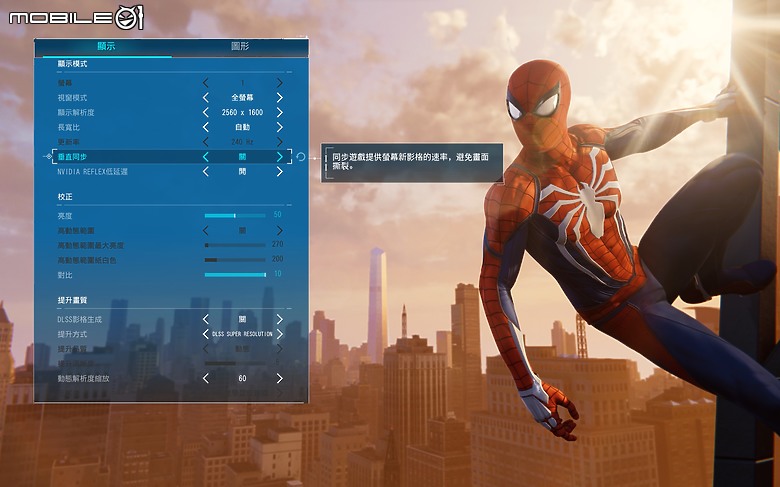Raise 顯示解析度 with its right arrow

tap(280, 112)
